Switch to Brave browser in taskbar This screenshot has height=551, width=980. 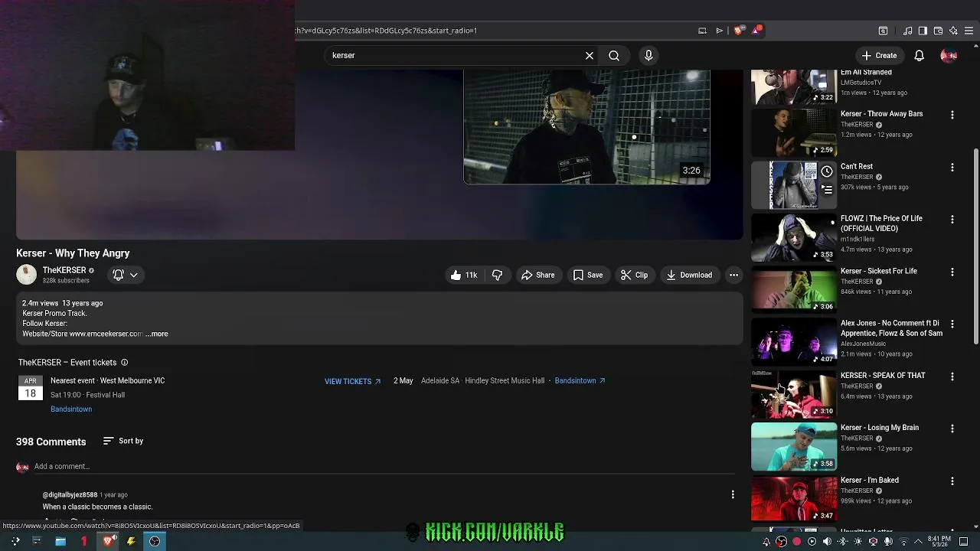click(x=108, y=542)
